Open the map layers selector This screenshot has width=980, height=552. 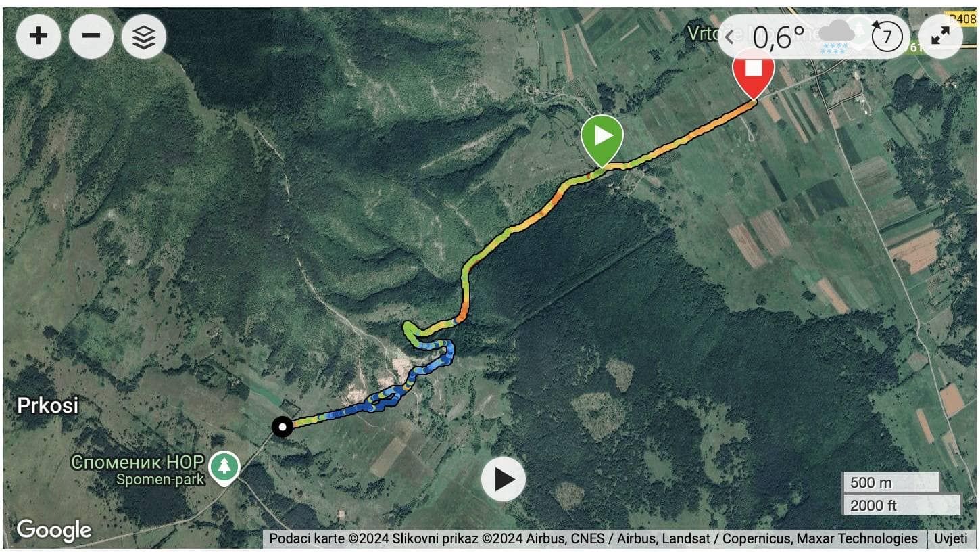coord(144,36)
